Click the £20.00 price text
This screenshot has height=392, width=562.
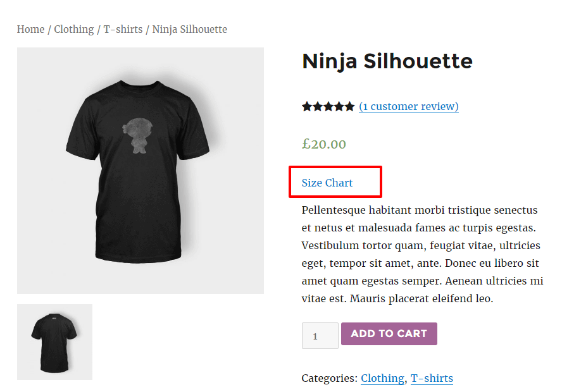tap(323, 144)
